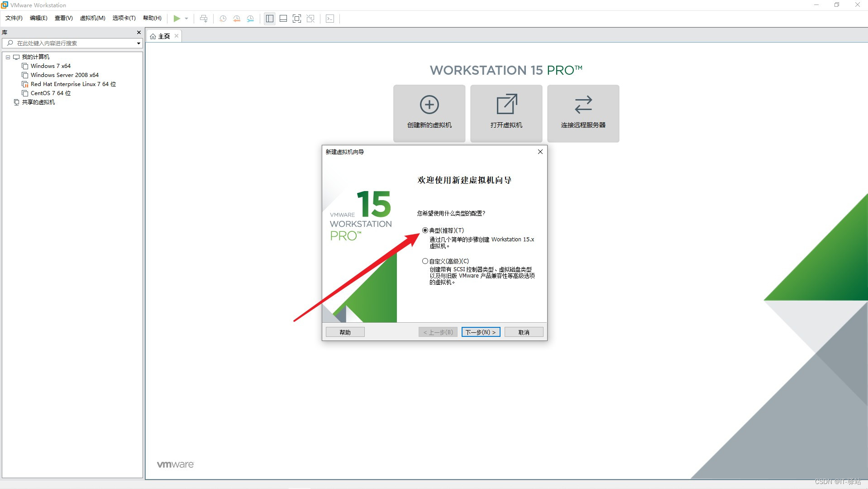The height and width of the screenshot is (489, 868).
Task: Select 我的计算机 in the library tree
Action: [36, 57]
